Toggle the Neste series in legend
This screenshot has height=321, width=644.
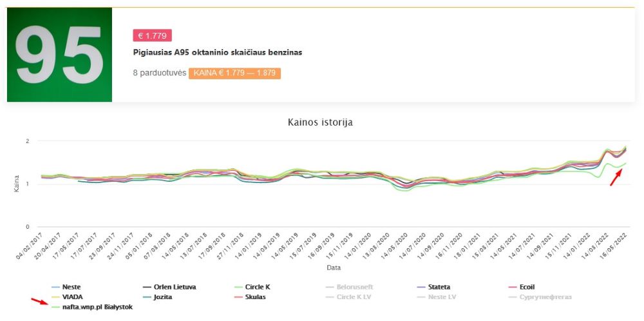click(66, 287)
